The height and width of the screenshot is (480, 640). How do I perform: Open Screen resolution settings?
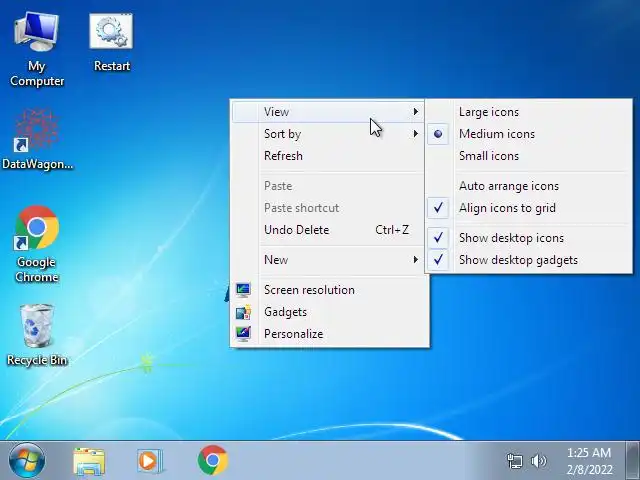(329, 290)
